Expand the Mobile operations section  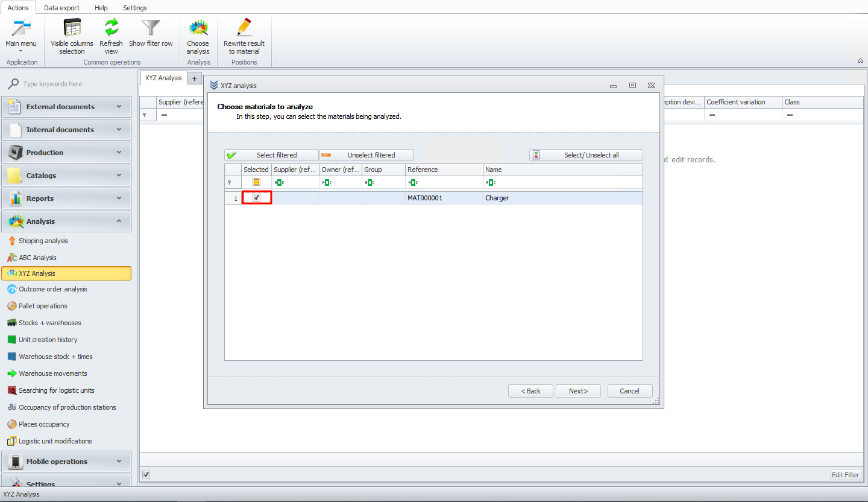pyautogui.click(x=66, y=462)
